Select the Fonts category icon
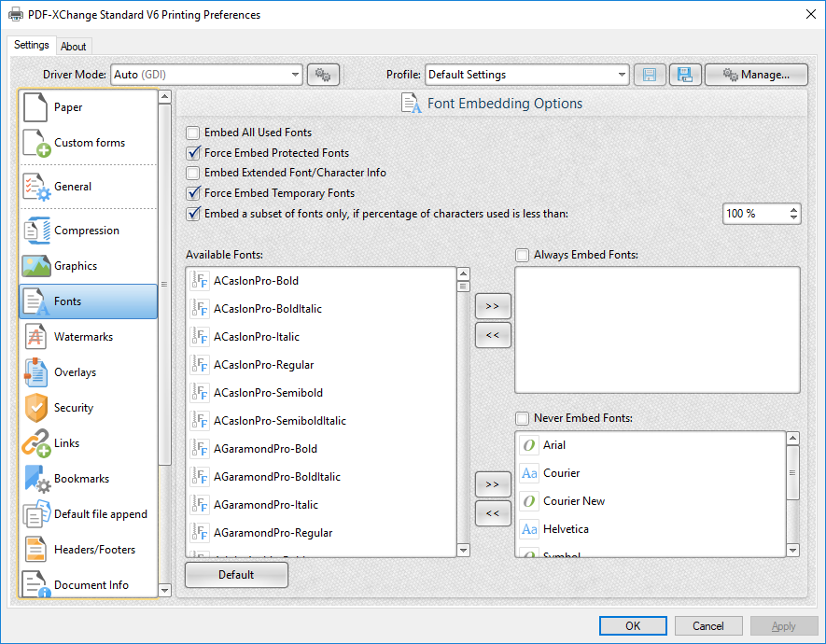 tap(36, 301)
